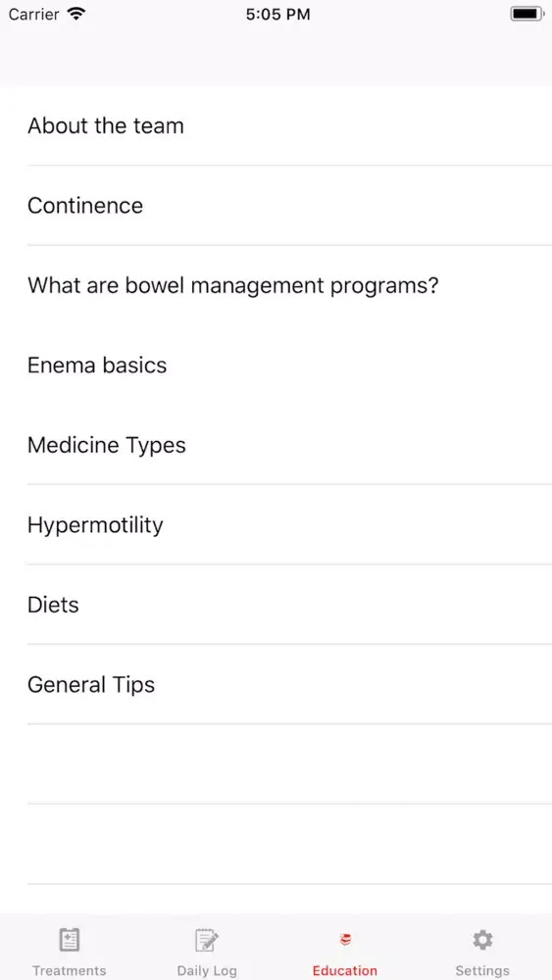This screenshot has height=980, width=552.
Task: Open the About the team article
Action: tap(276, 125)
